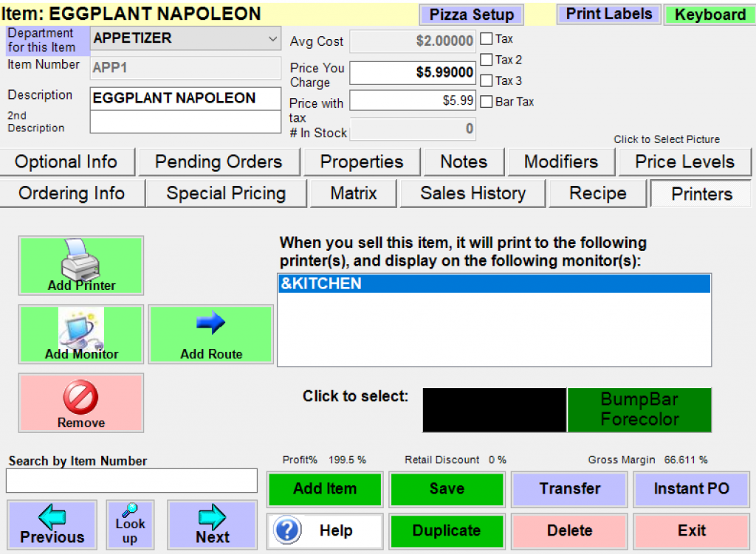The width and height of the screenshot is (756, 554).
Task: Go to Next item arrow
Action: pyautogui.click(x=212, y=524)
